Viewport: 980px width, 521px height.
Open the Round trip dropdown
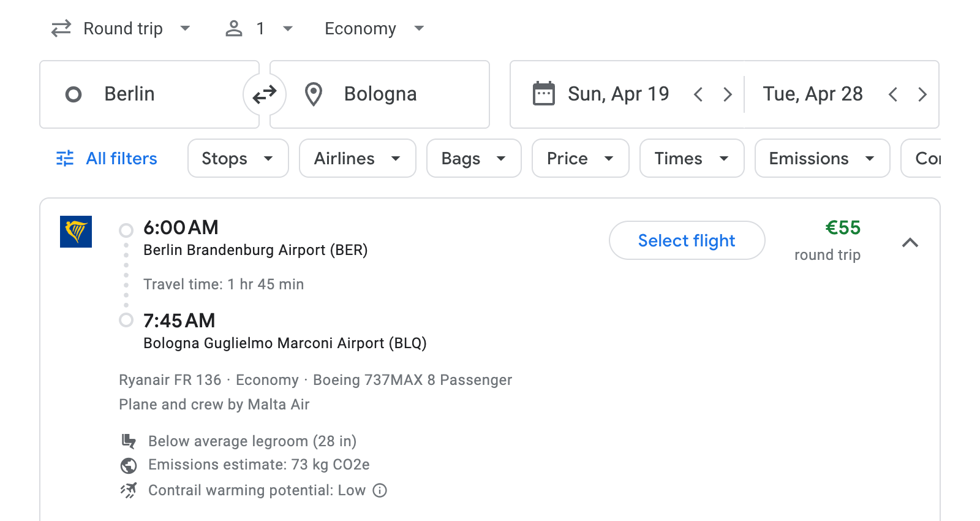[123, 28]
